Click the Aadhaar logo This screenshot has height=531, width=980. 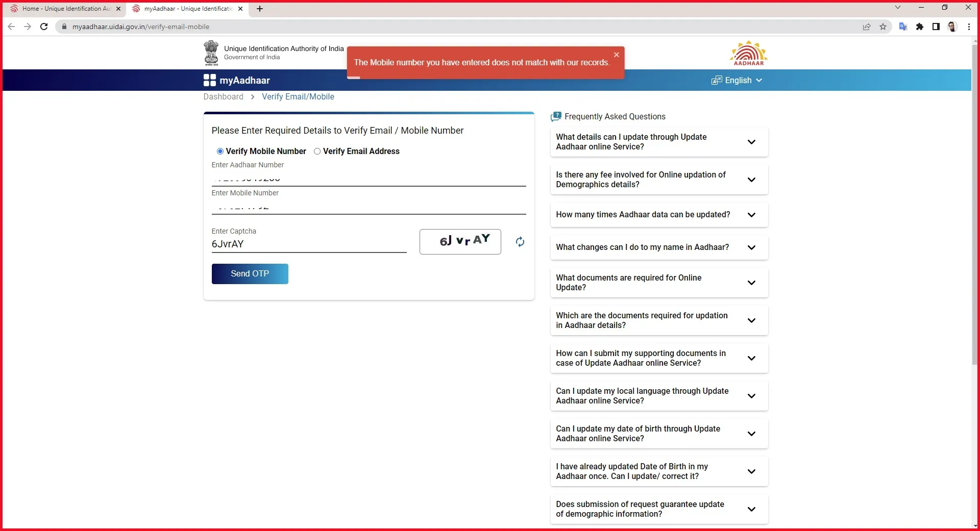tap(749, 53)
